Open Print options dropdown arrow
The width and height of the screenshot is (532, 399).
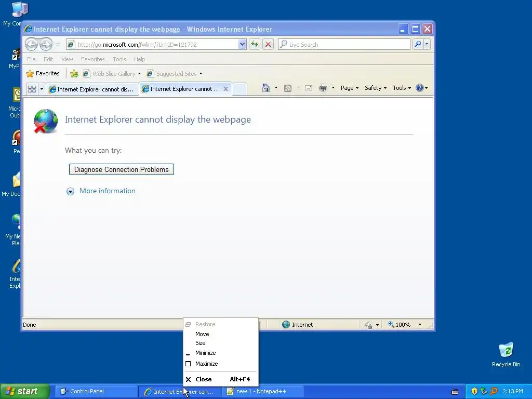click(x=333, y=88)
